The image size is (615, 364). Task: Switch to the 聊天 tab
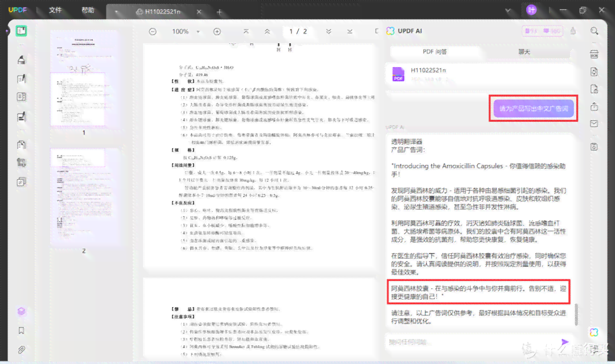524,52
